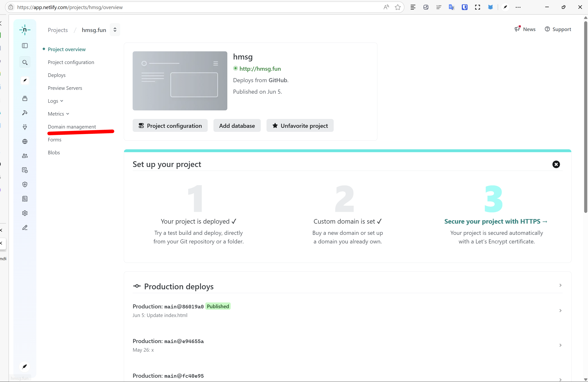The height and width of the screenshot is (382, 588).
Task: Click the project preview thumbnail
Action: (x=180, y=81)
